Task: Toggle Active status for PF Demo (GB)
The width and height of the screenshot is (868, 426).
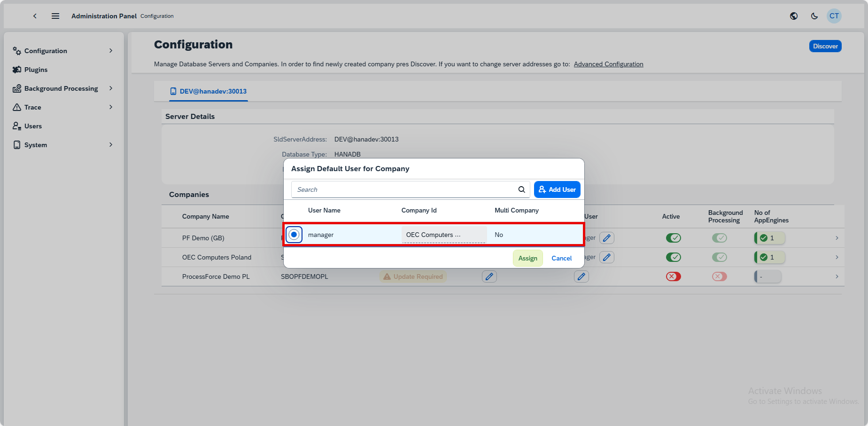Action: click(673, 237)
